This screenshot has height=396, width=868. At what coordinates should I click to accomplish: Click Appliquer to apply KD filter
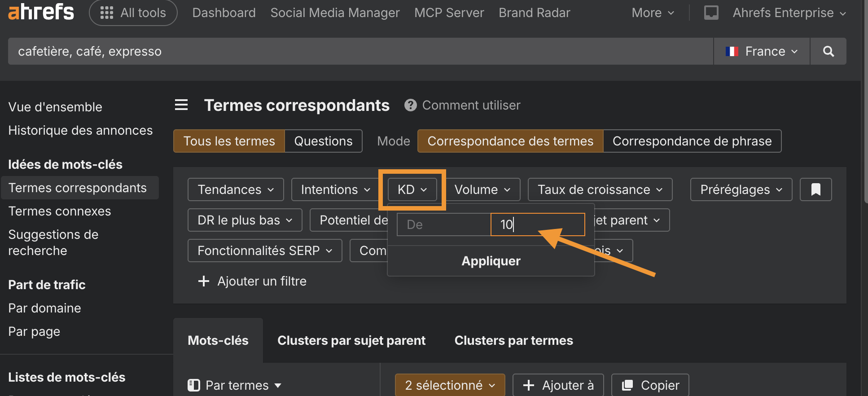coord(491,261)
